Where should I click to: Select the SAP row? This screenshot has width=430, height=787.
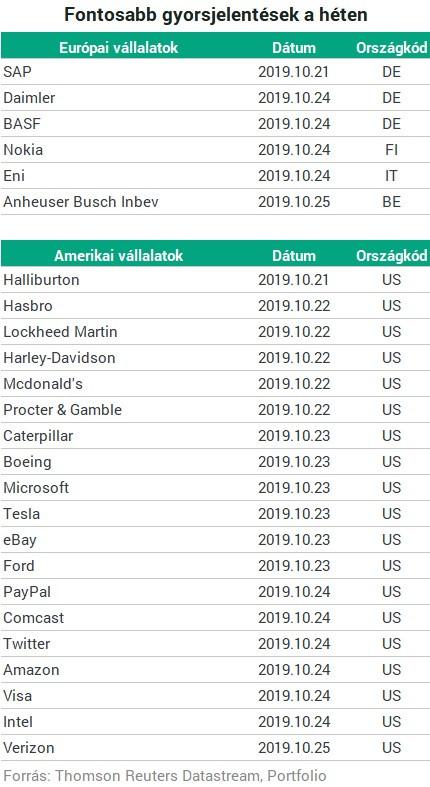(215, 72)
